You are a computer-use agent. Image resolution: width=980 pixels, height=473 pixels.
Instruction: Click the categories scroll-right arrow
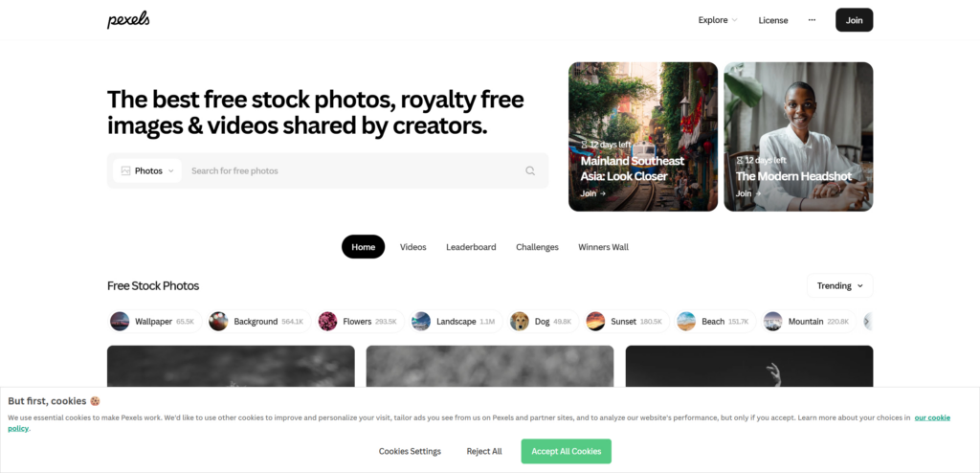coord(867,322)
